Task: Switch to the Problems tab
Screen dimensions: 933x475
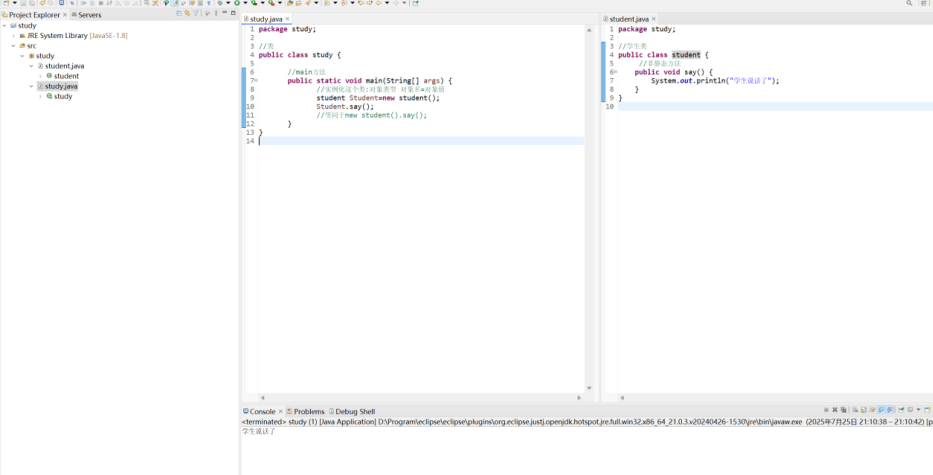Action: [305, 411]
